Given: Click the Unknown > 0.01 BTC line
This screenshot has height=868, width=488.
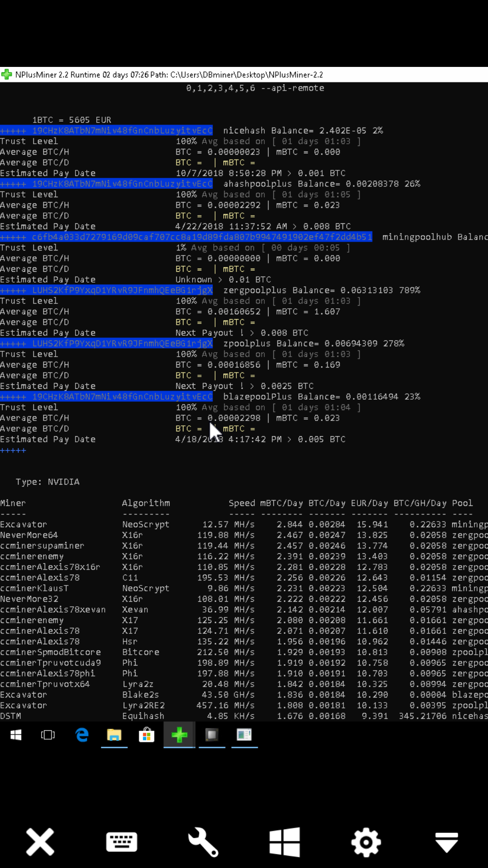Looking at the screenshot, I should [223, 280].
